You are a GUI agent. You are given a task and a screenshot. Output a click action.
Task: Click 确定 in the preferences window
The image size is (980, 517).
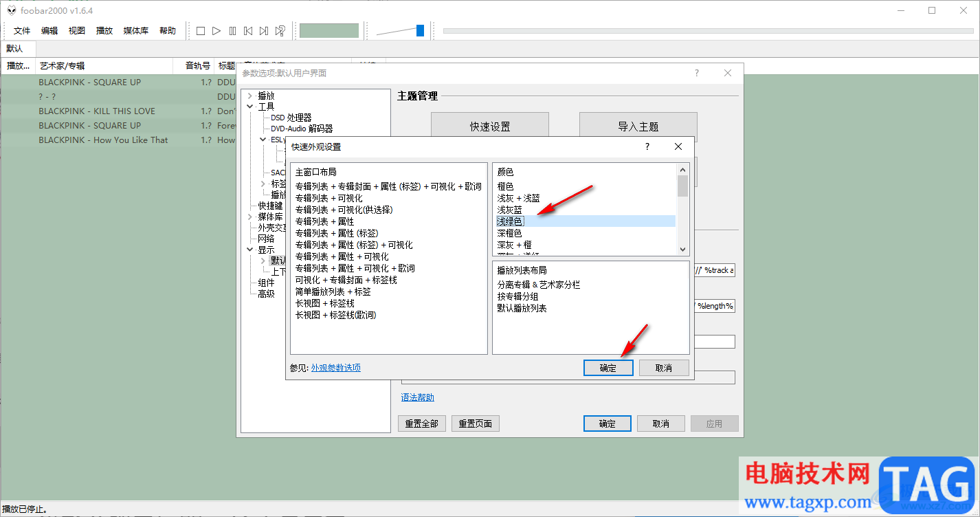[x=608, y=423]
